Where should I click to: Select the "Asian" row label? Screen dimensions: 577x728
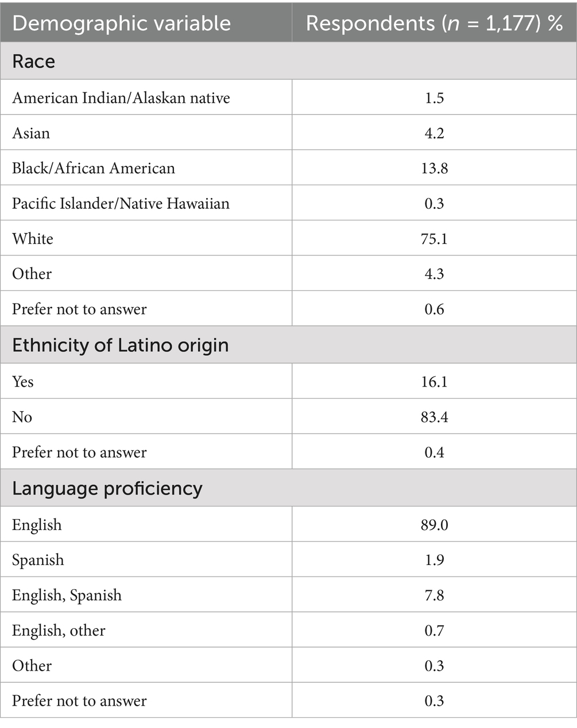(31, 133)
